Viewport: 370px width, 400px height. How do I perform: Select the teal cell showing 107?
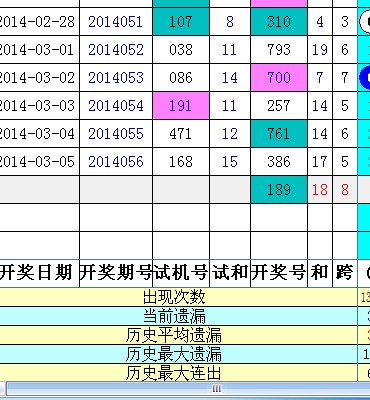point(181,22)
